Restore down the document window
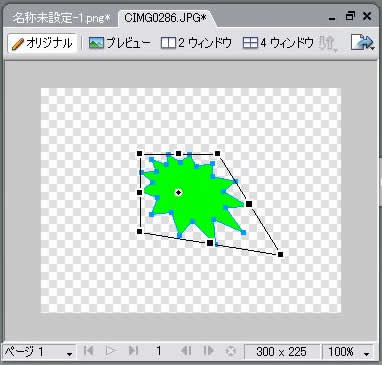Image resolution: width=382 pixels, height=365 pixels. 350,16
